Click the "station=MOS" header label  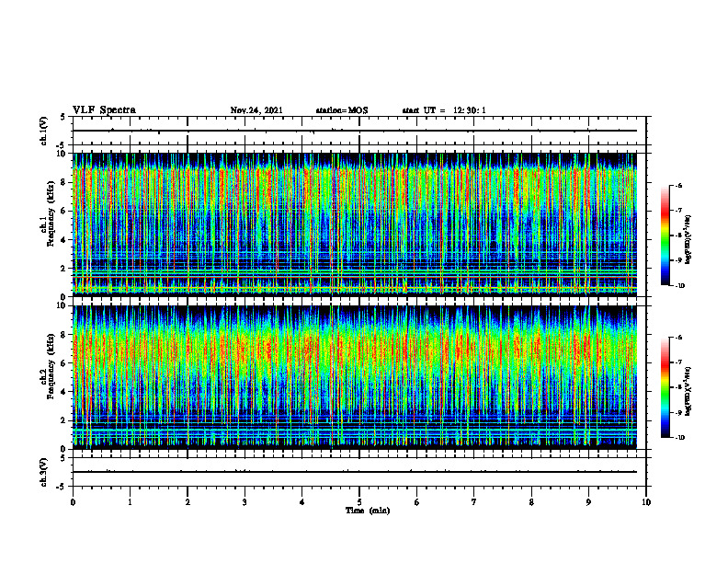pyautogui.click(x=342, y=110)
